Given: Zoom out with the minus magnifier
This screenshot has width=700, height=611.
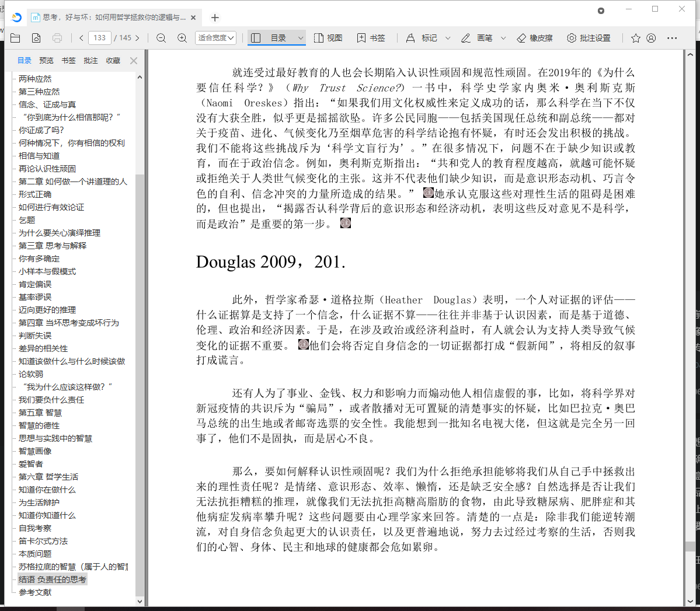Looking at the screenshot, I should tap(161, 38).
